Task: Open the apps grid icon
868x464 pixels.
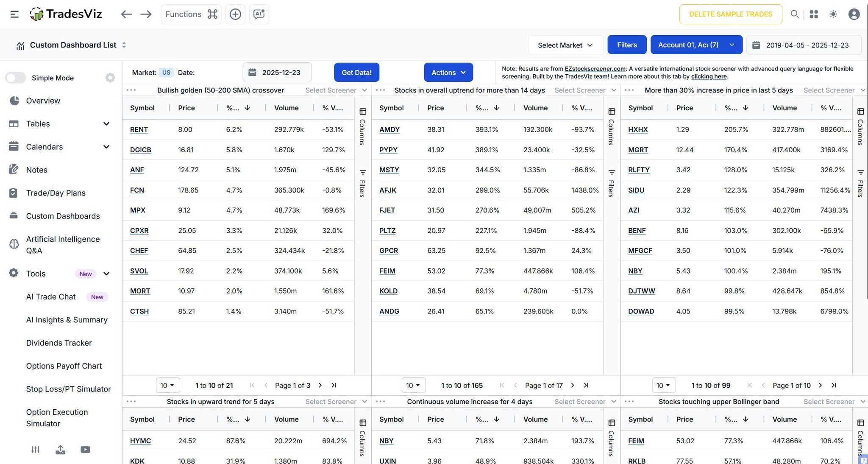Action: point(813,14)
